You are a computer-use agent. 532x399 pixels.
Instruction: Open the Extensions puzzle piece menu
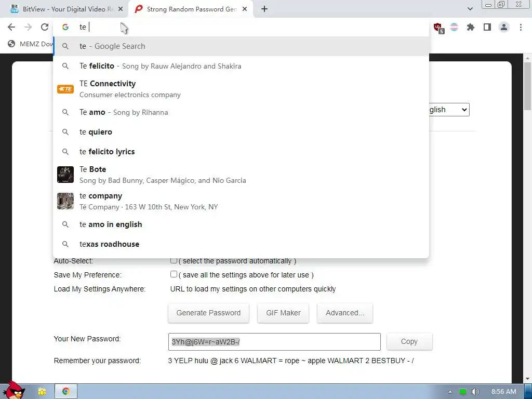coord(470,27)
